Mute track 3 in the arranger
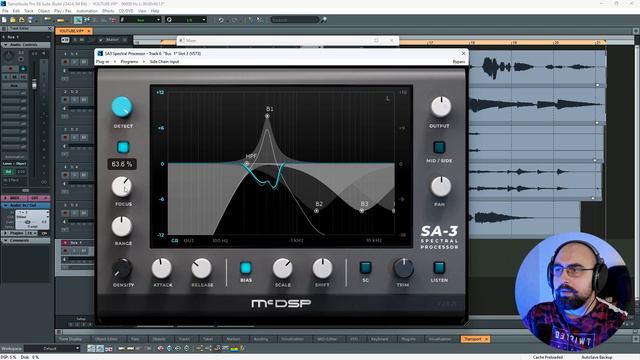Screen dimensions: 640x360 click(84, 137)
